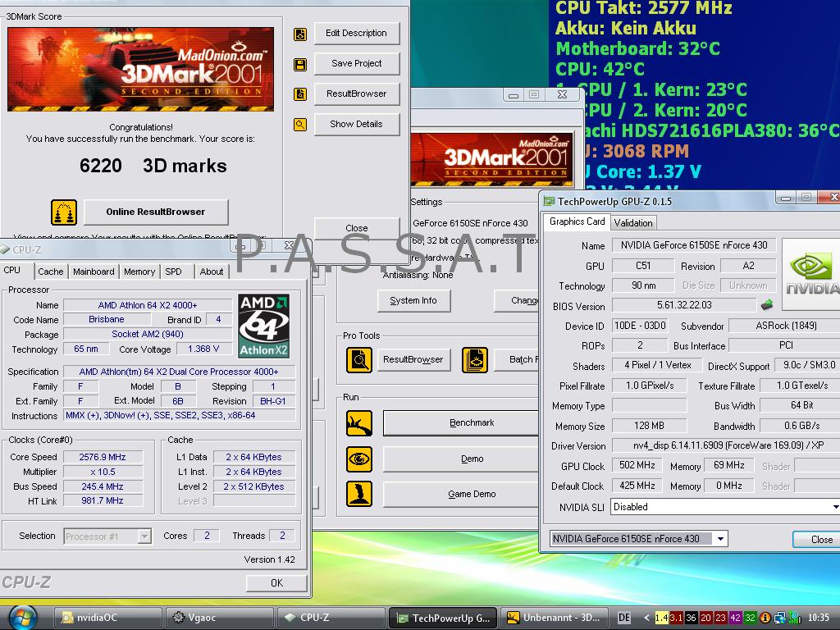This screenshot has width=840, height=630.
Task: Switch to the About tab in CPU-Z
Action: click(x=212, y=272)
